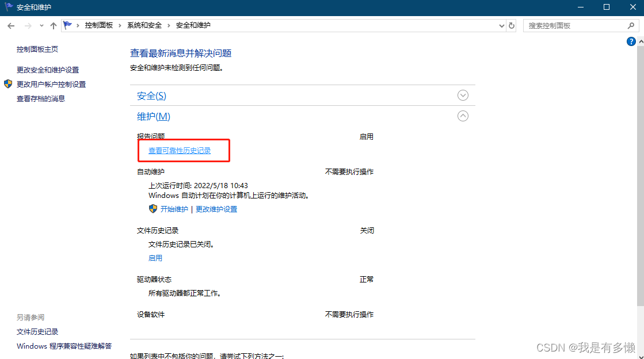The width and height of the screenshot is (644, 359).
Task: Click 启用 under 文件历史记录
Action: coord(155,258)
